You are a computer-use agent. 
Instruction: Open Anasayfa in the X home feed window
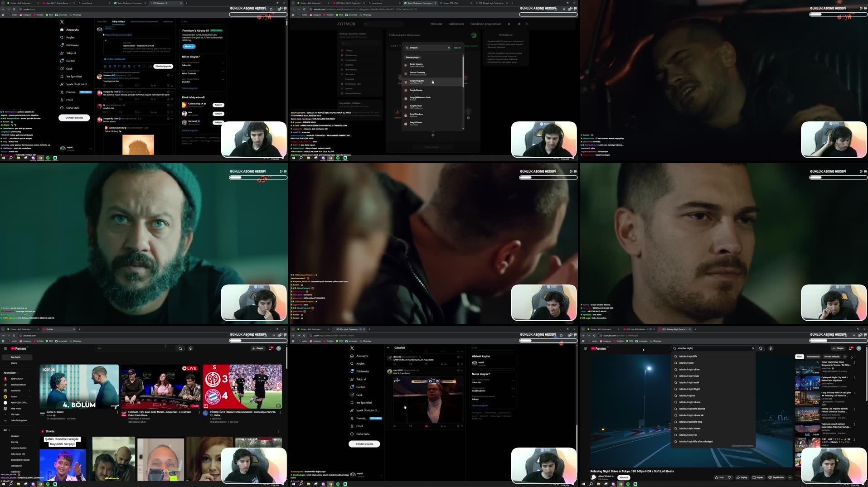(70, 30)
